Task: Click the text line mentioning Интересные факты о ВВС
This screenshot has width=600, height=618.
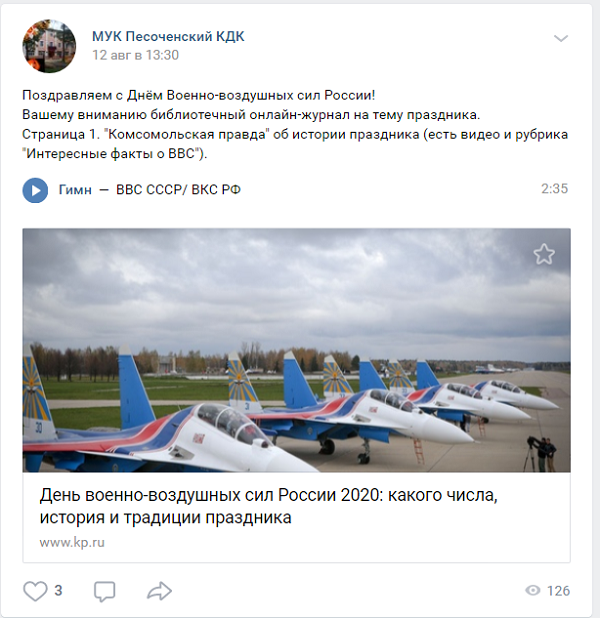Action: coord(114,154)
